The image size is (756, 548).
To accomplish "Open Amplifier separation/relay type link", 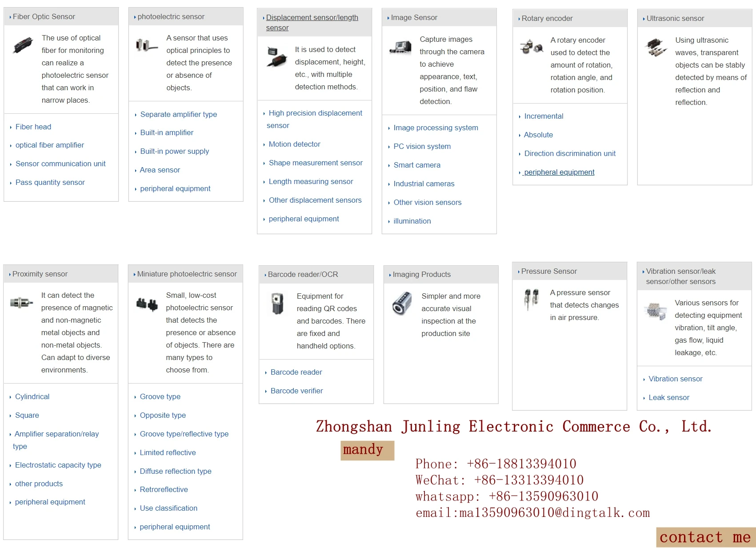I will (x=56, y=440).
